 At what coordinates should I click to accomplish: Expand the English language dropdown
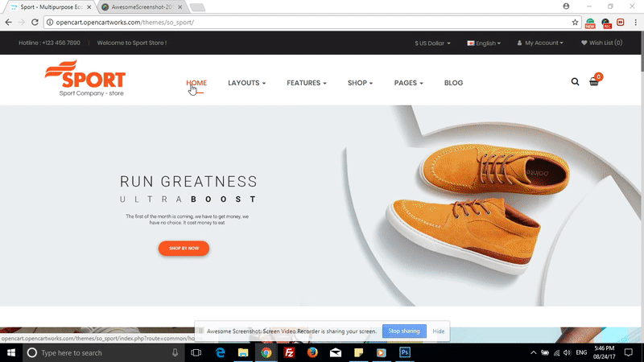coord(484,43)
